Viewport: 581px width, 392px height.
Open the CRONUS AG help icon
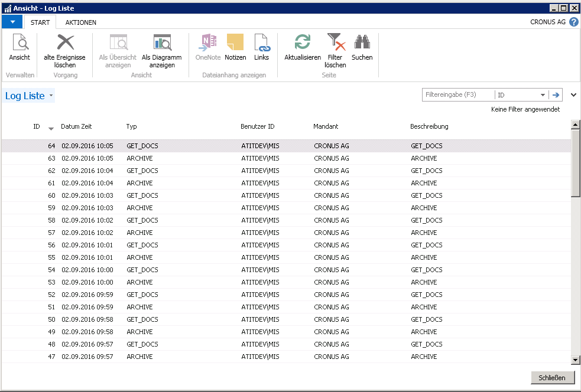click(x=572, y=21)
